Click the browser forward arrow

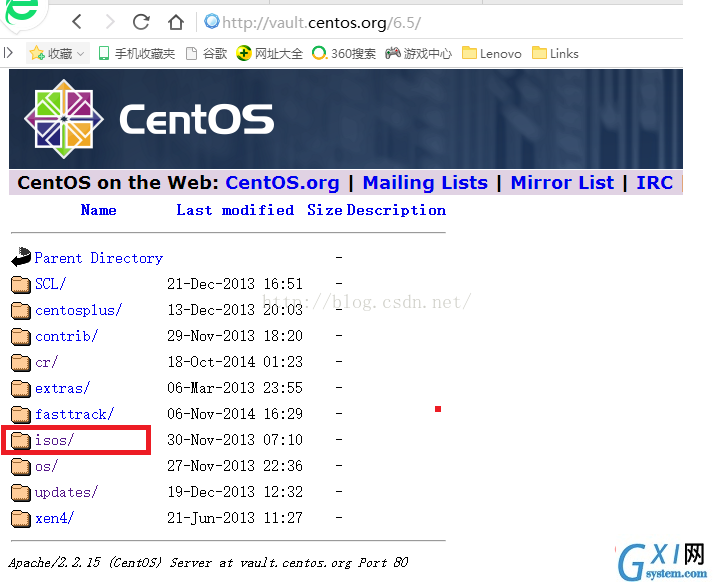pyautogui.click(x=110, y=21)
